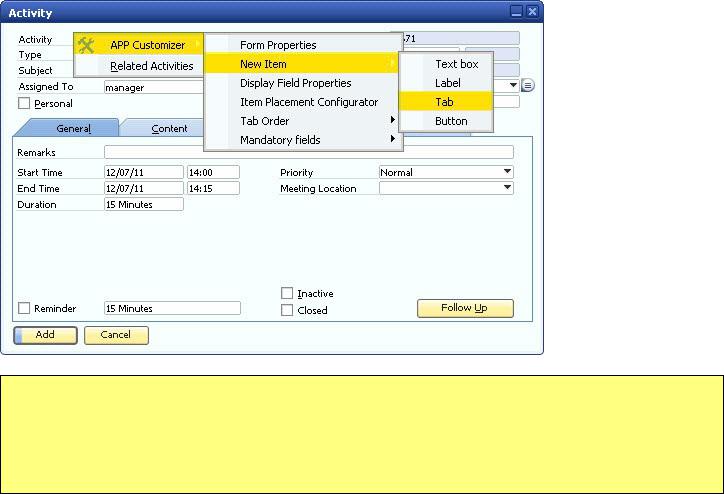Expand the Meeting Location dropdown

[x=446, y=188]
